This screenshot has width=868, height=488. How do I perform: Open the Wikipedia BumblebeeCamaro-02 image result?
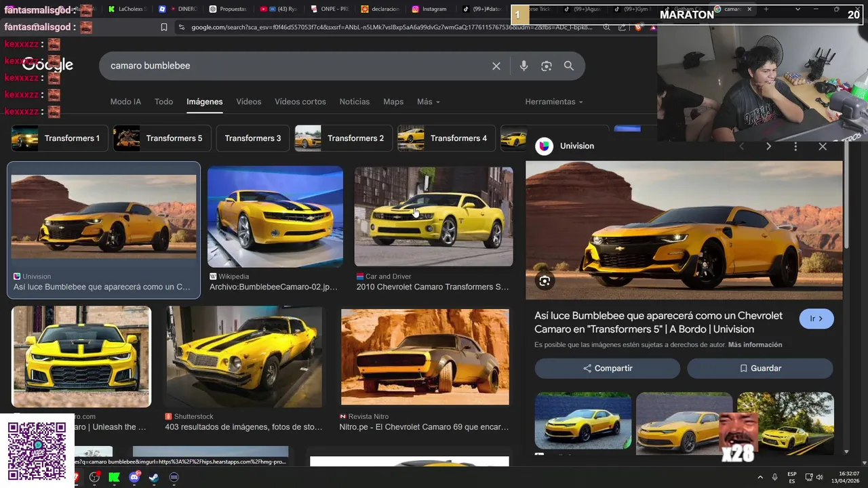(275, 217)
